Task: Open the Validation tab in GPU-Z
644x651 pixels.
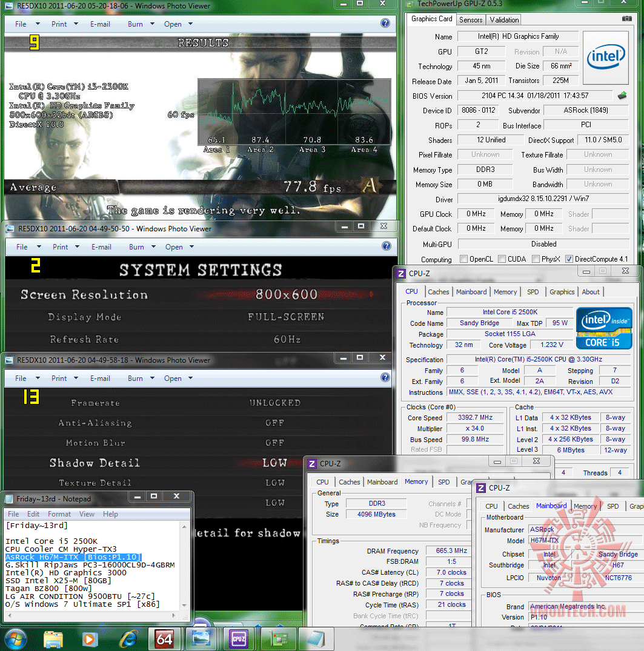Action: pos(504,19)
